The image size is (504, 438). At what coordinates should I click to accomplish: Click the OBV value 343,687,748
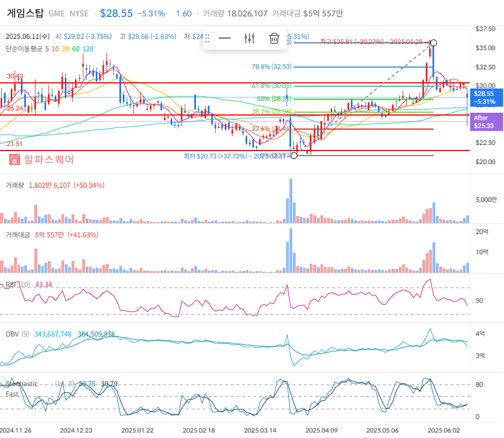pos(53,334)
